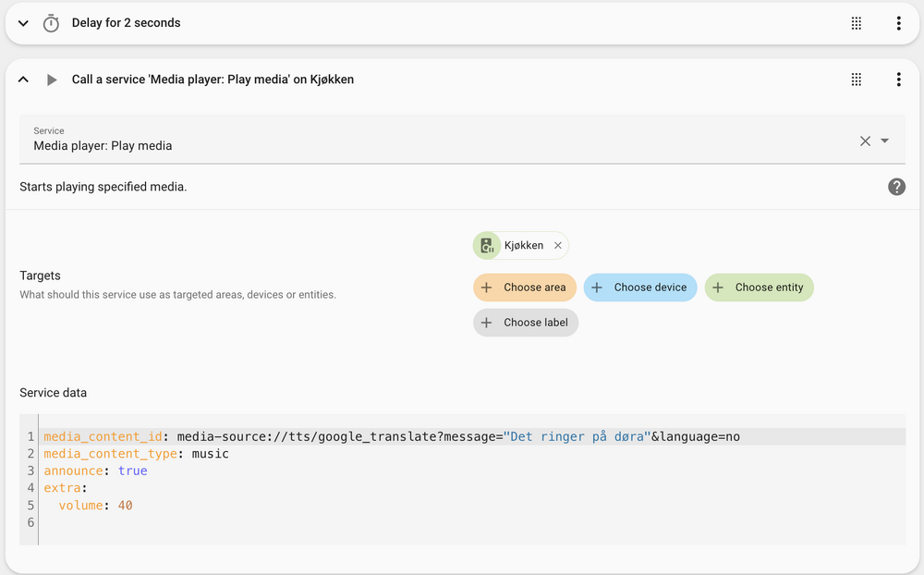Screen dimensions: 924x575
Task: Open help for Play media service
Action: click(896, 187)
